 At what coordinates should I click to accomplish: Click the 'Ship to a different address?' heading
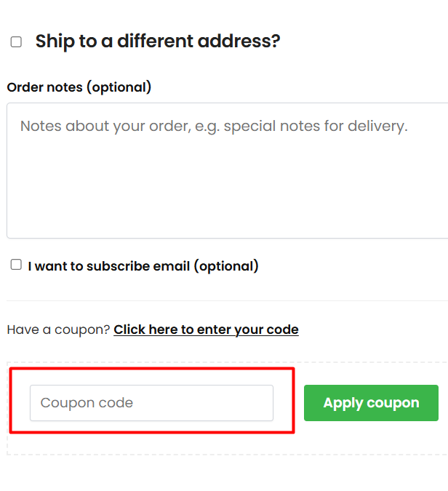(158, 41)
